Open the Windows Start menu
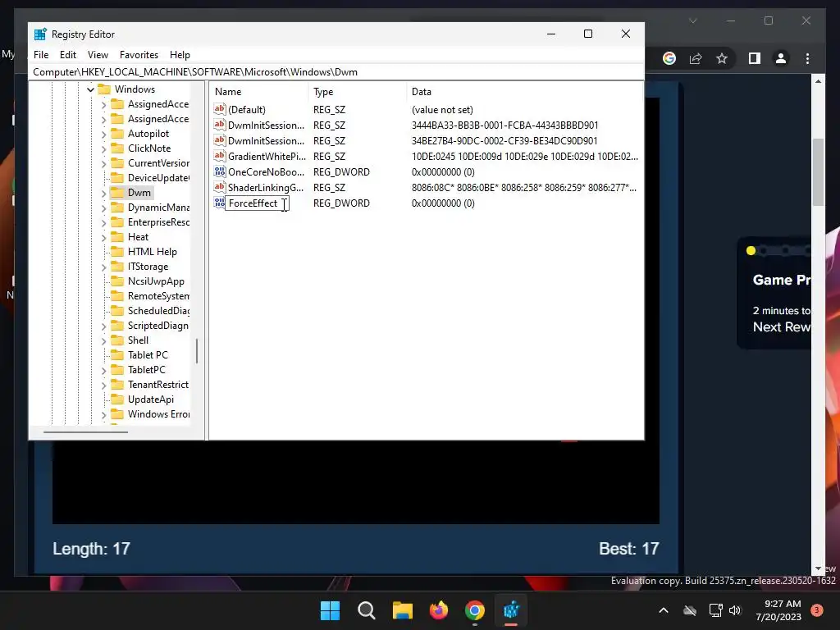 330,610
